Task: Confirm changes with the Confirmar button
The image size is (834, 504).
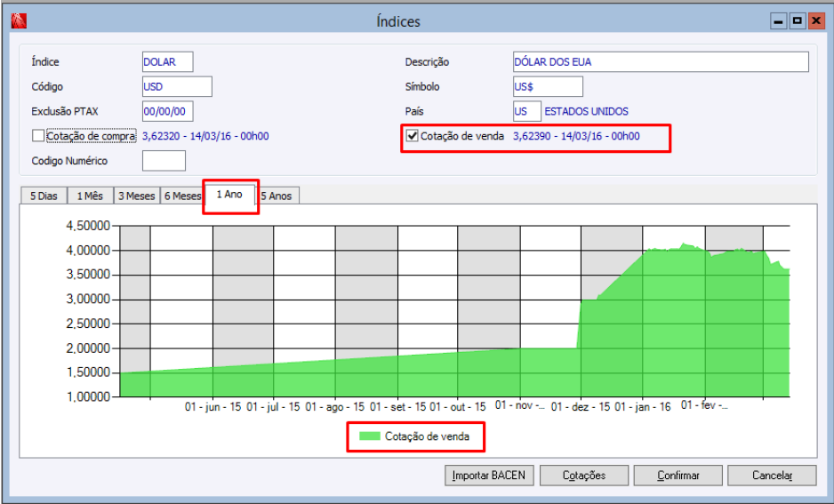Action: (x=678, y=476)
